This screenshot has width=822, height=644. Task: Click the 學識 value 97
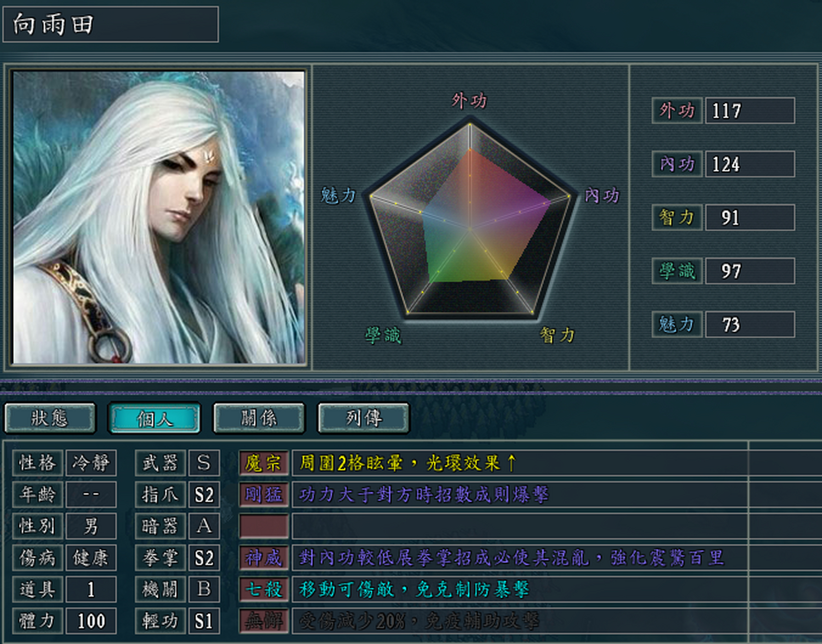pyautogui.click(x=750, y=271)
